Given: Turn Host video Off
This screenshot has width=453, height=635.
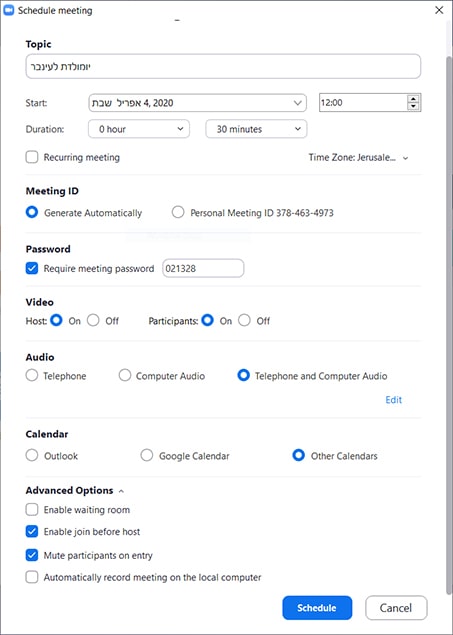Looking at the screenshot, I should (x=93, y=321).
